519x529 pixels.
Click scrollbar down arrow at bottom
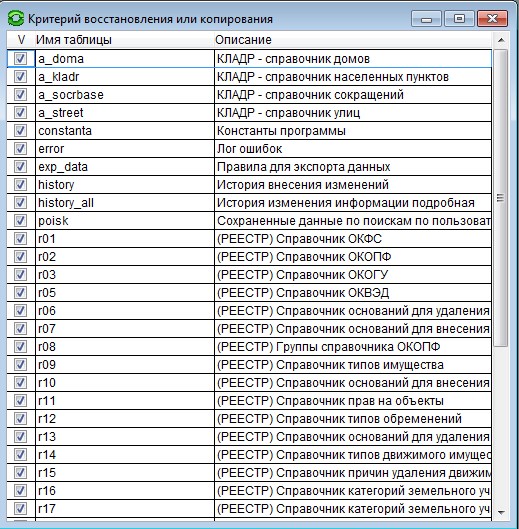(501, 512)
